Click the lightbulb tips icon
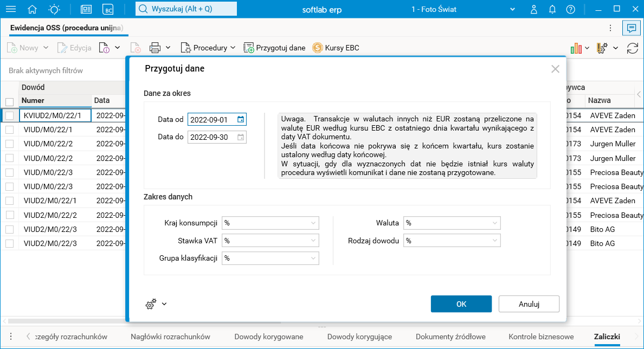The width and height of the screenshot is (644, 349). (x=54, y=9)
